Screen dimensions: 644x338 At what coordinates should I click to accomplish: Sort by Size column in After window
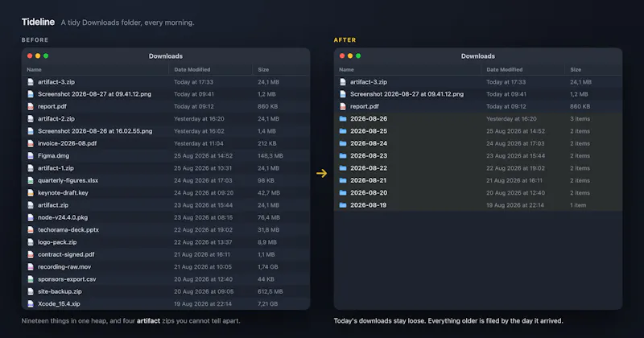pyautogui.click(x=576, y=69)
